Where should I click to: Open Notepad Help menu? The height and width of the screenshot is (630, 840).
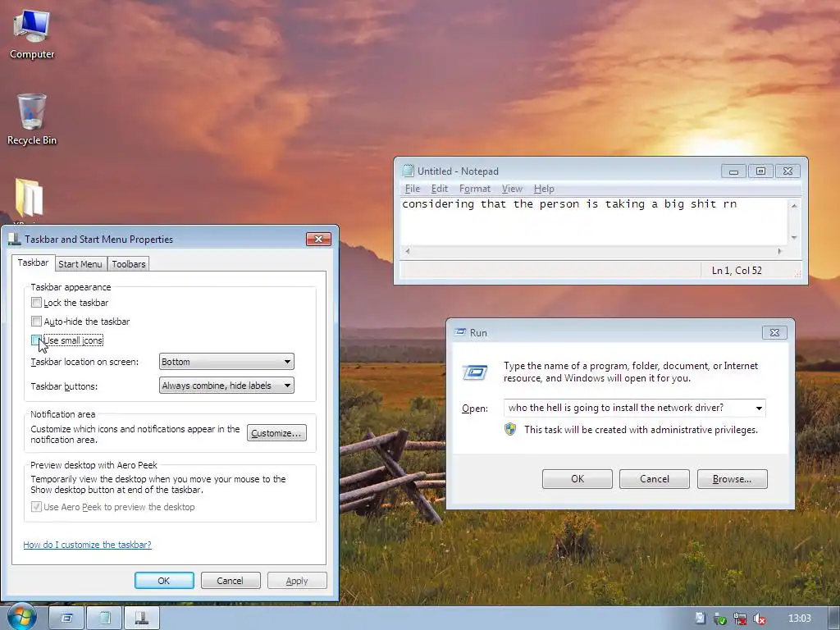(x=544, y=189)
